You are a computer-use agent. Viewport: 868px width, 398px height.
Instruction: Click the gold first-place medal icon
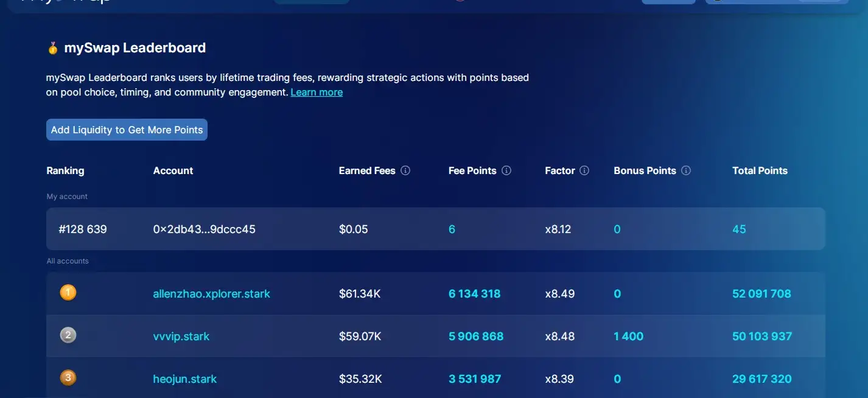68,293
